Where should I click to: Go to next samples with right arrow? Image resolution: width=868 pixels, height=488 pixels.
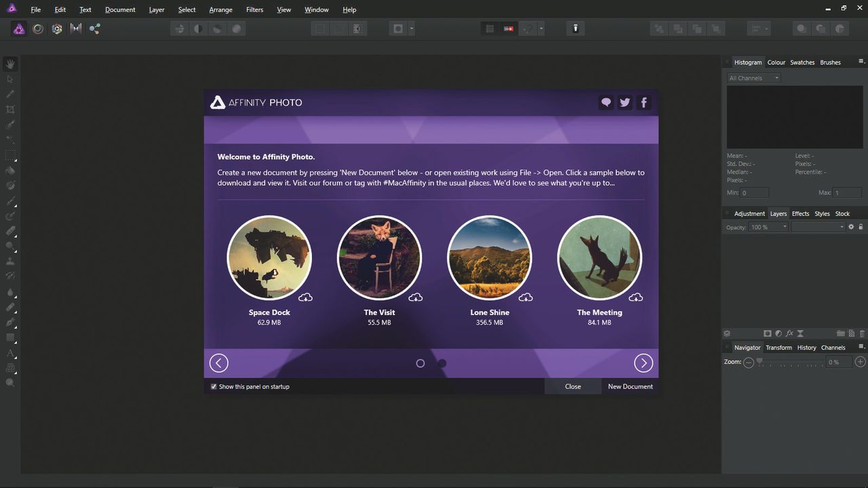(x=644, y=363)
